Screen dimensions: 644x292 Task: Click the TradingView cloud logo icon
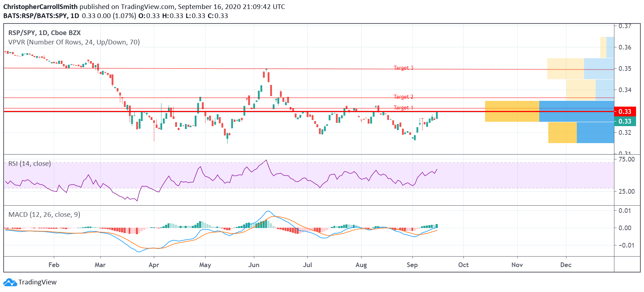click(10, 282)
